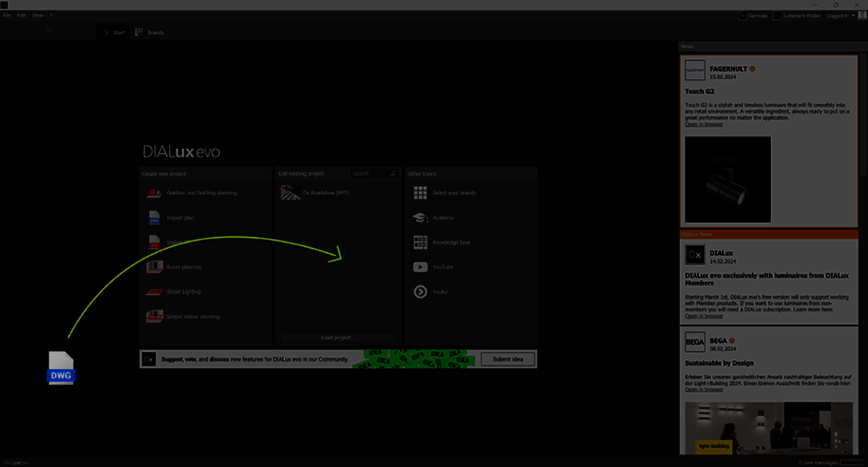The image size is (868, 467).
Task: Click the Load project button
Action: [x=338, y=338]
